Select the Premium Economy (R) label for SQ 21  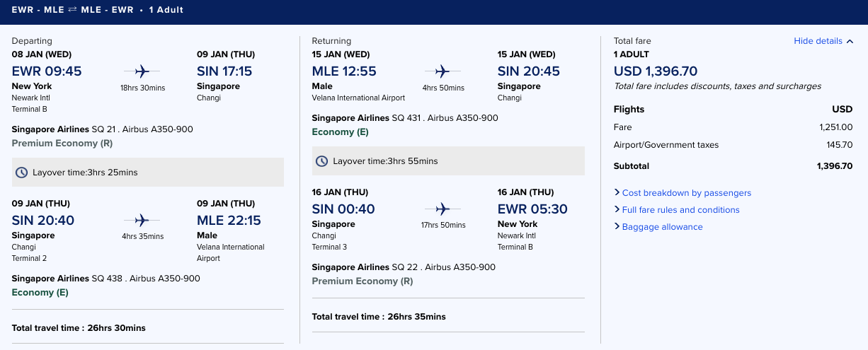pyautogui.click(x=62, y=144)
